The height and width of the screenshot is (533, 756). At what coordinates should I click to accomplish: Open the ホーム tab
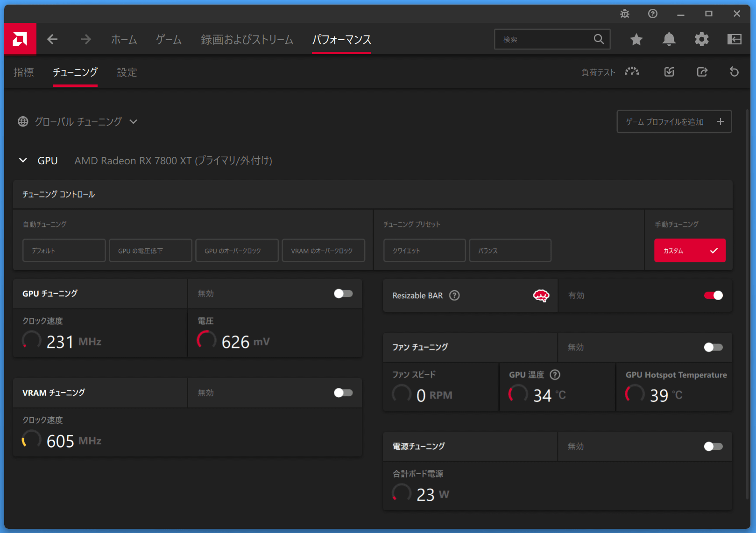point(124,40)
